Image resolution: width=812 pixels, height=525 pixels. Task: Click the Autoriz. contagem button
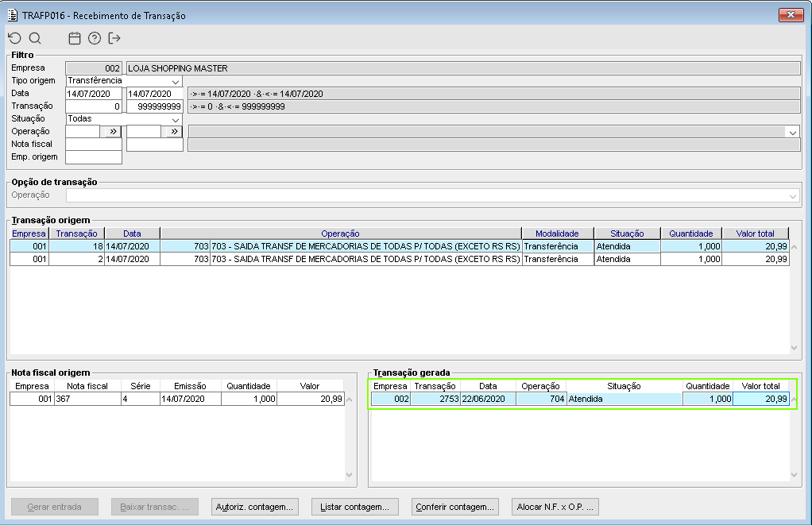pyautogui.click(x=254, y=507)
